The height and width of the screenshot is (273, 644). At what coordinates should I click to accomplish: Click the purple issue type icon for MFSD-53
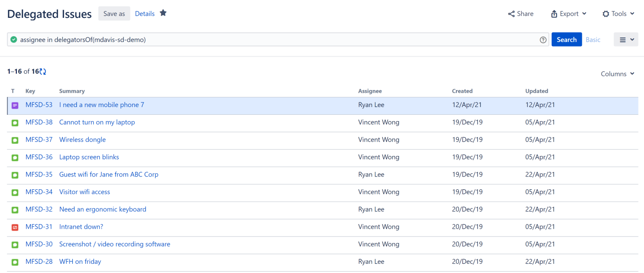click(x=15, y=105)
